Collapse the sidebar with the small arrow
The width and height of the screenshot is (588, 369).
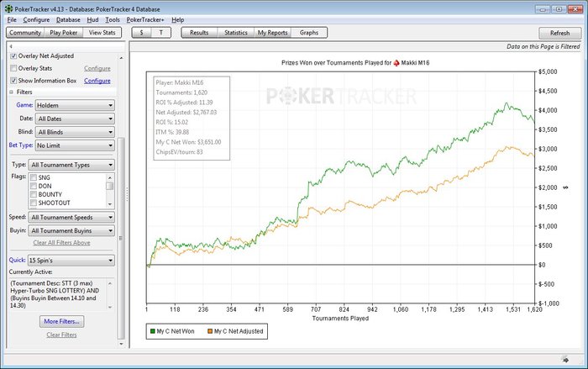(x=11, y=46)
